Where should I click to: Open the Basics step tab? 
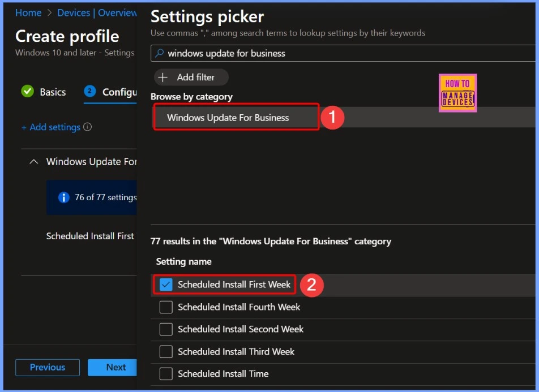(x=43, y=92)
